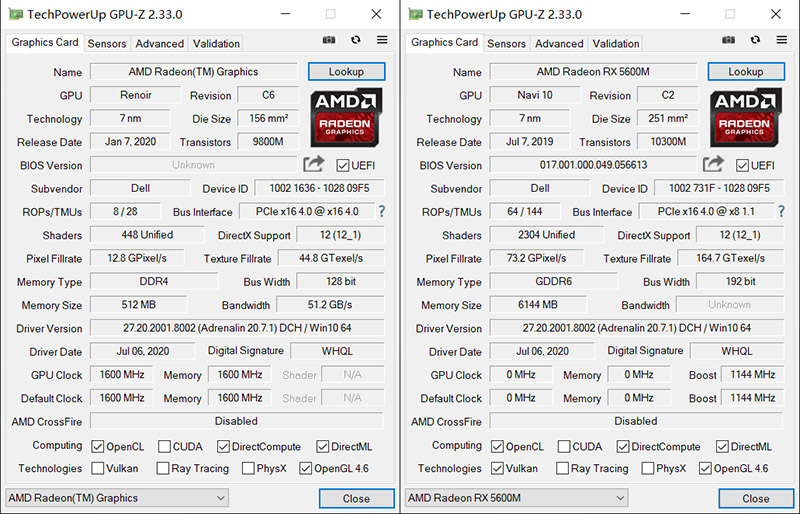The image size is (800, 514).
Task: Click the Bus Interface question mark in left window
Action: tap(382, 211)
